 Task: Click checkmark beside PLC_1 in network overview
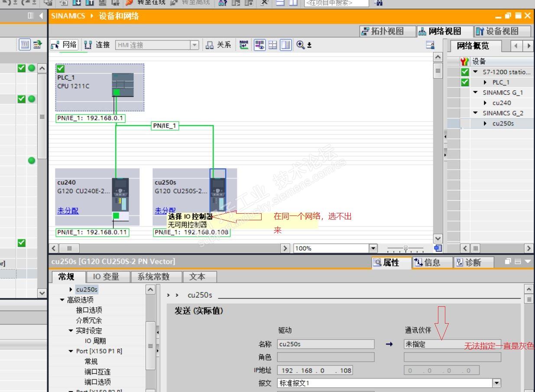tap(465, 82)
